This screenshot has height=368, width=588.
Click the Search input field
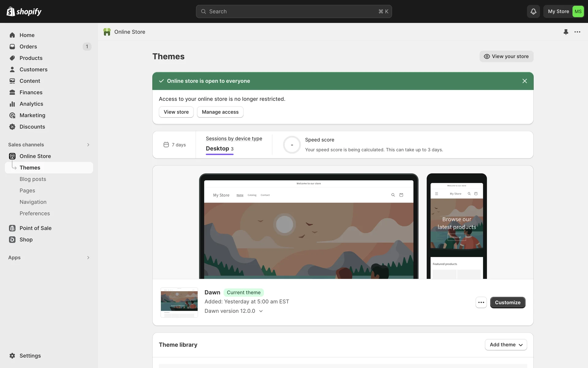294,11
